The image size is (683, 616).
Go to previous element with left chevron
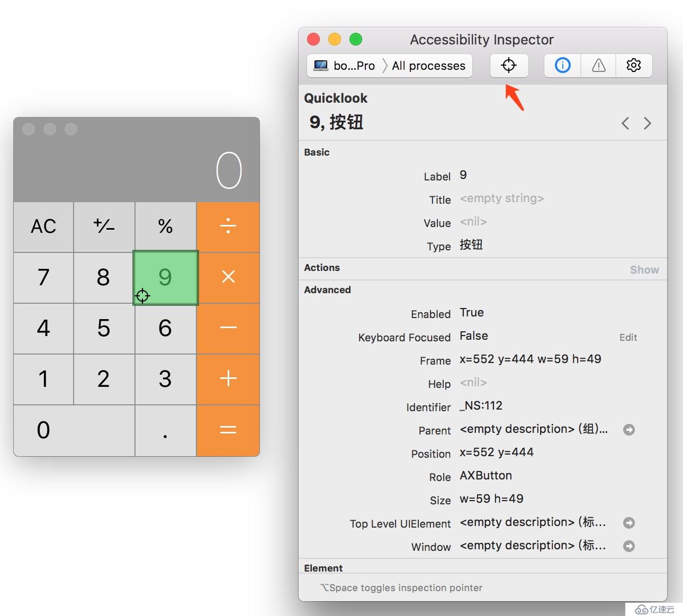[625, 123]
